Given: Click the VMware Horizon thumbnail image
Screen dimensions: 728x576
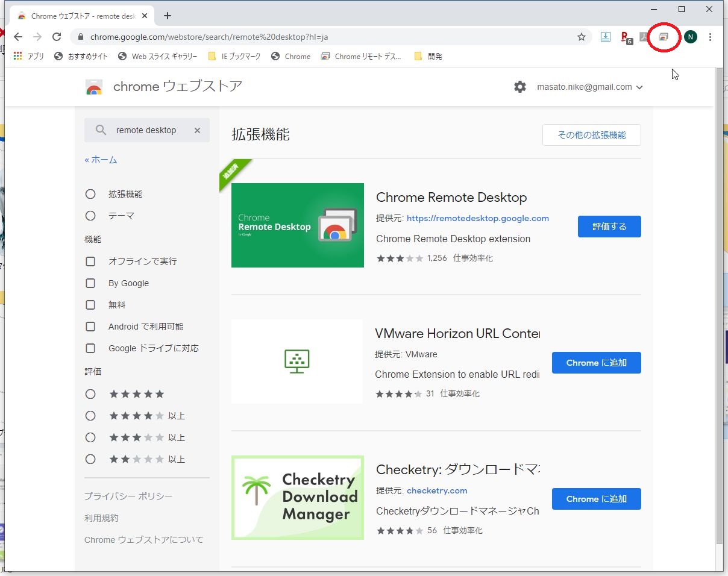Looking at the screenshot, I should [297, 362].
